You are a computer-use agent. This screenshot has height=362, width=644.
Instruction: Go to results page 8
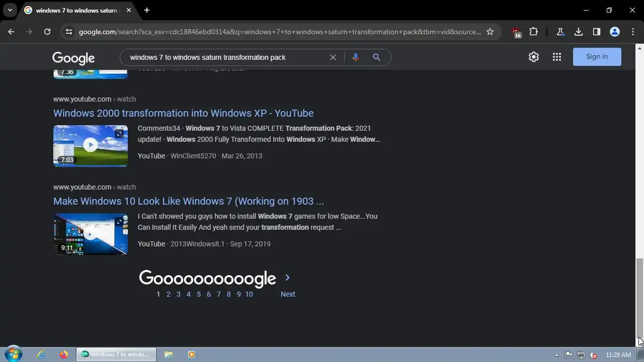click(x=228, y=294)
